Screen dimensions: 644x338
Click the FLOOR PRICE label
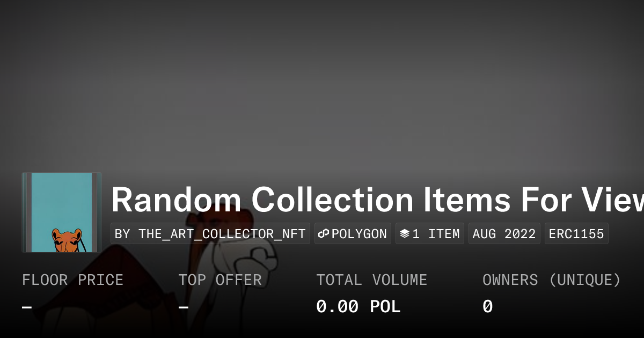tap(72, 280)
